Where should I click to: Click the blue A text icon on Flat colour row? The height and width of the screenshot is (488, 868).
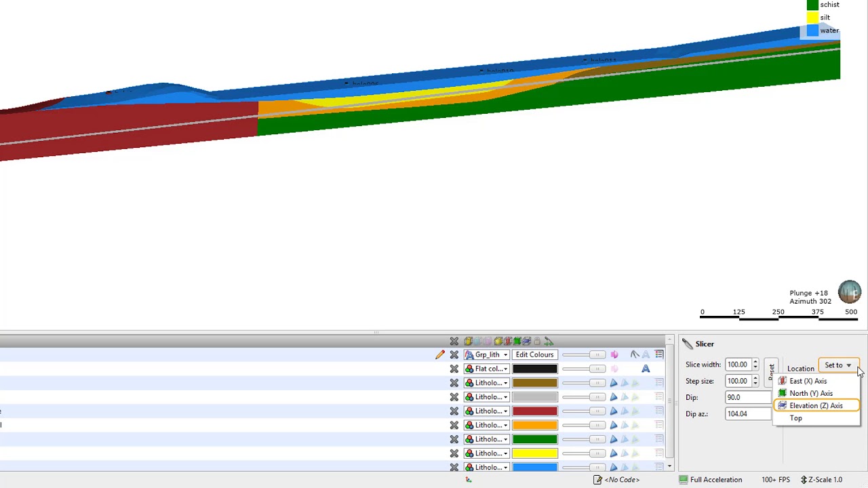click(646, 369)
